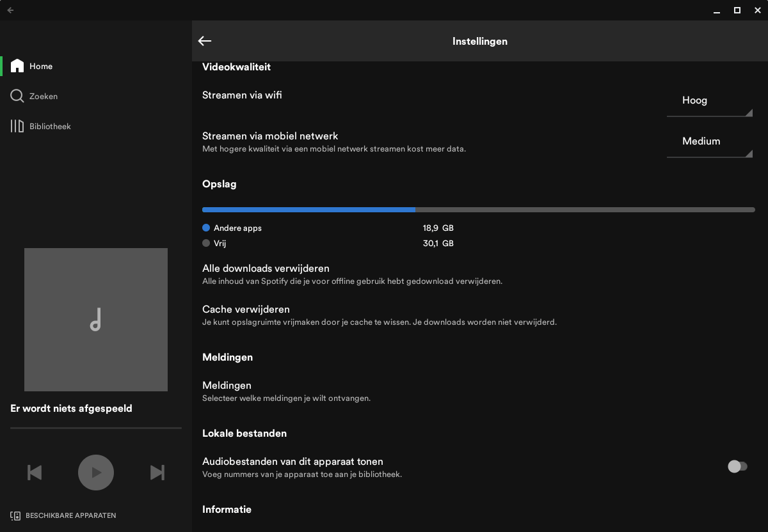
Task: Start playback with the play button
Action: [x=96, y=473]
